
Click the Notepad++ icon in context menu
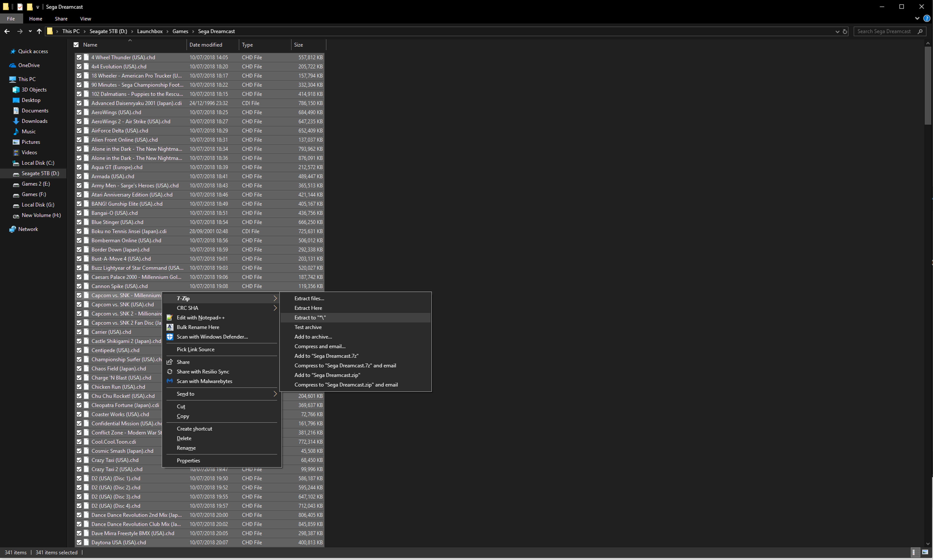(170, 317)
